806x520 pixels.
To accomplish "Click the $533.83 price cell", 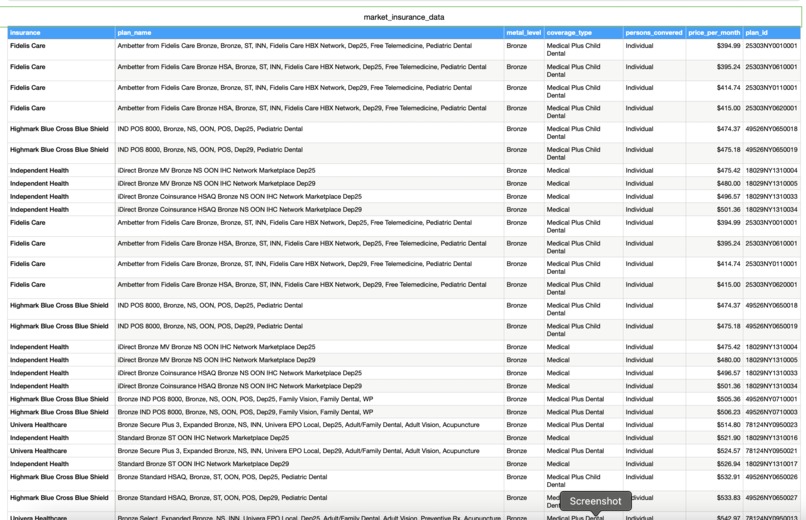I will click(728, 498).
